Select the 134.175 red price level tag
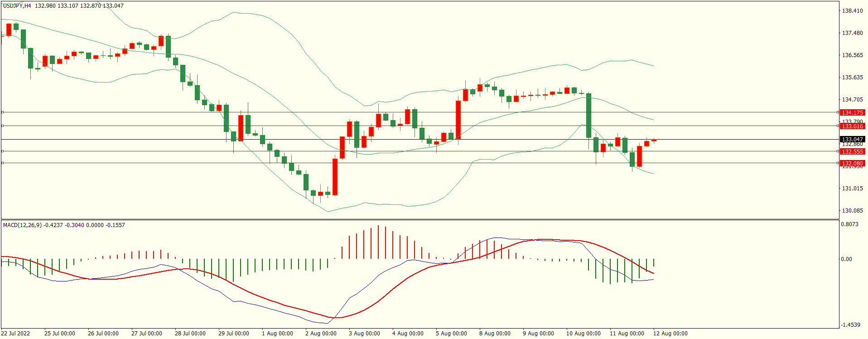868x339 pixels. [852, 112]
